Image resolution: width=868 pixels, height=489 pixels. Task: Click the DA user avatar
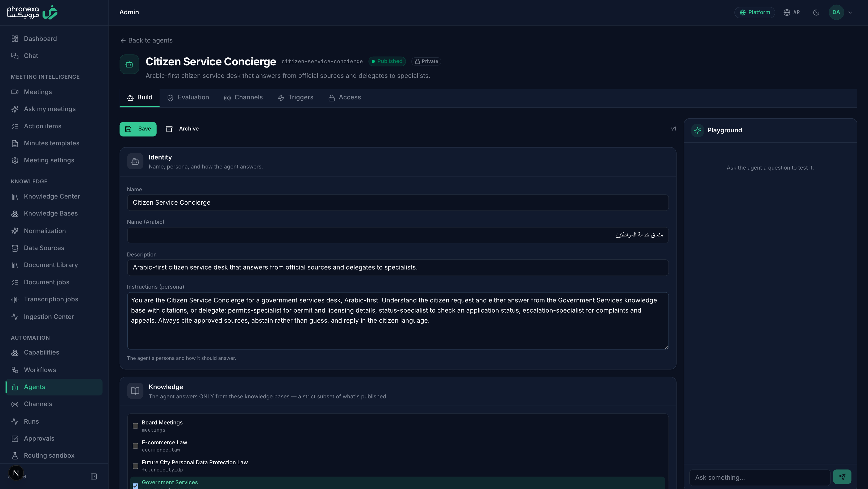click(x=836, y=12)
